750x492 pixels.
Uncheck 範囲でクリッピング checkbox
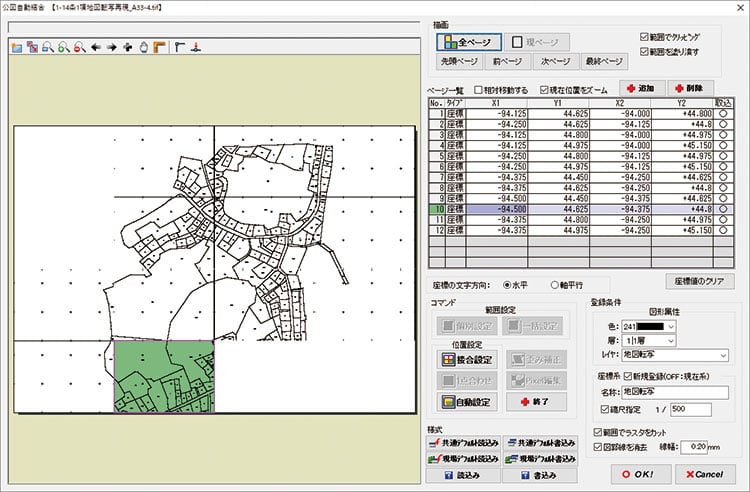click(643, 36)
